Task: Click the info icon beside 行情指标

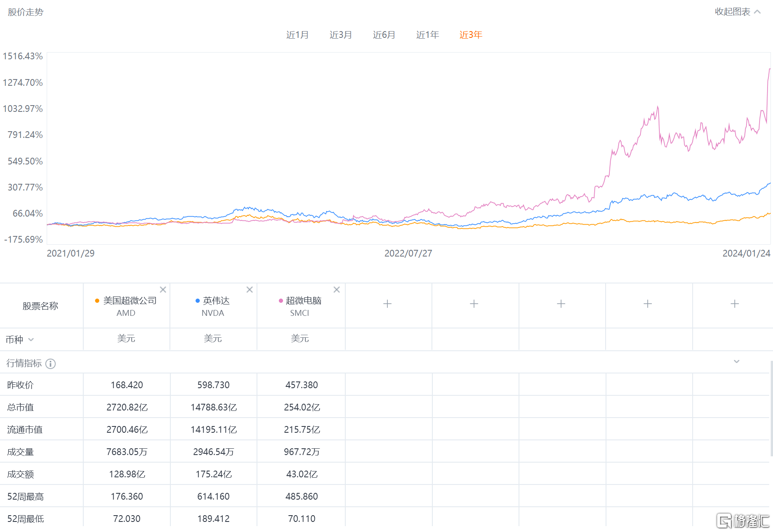Action: coord(50,363)
